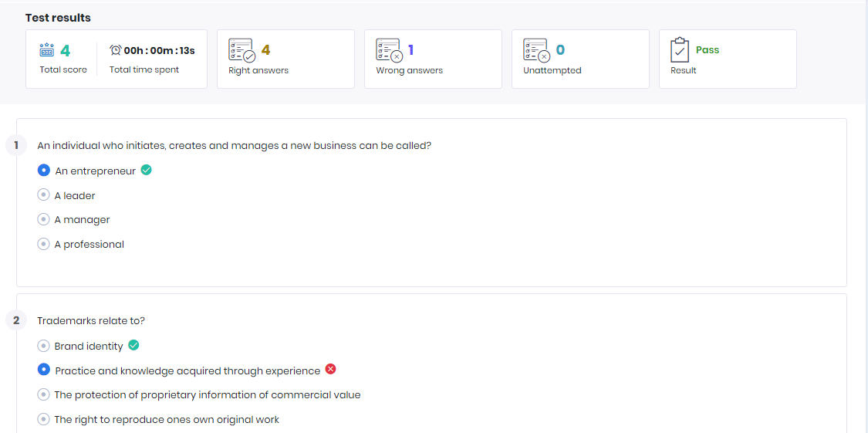868x433 pixels.
Task: Click the red cross incorrect-answer icon
Action: 330,369
